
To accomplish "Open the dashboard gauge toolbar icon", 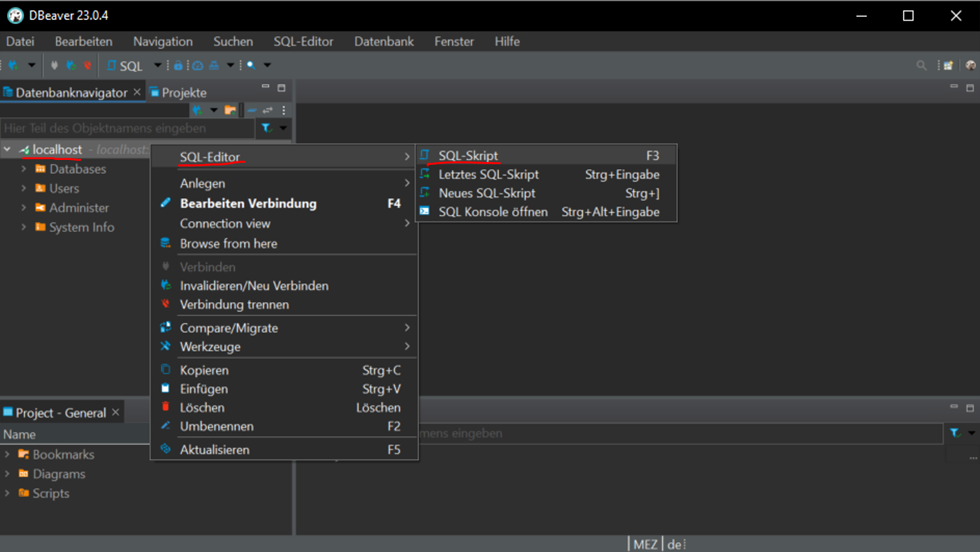I will point(197,65).
